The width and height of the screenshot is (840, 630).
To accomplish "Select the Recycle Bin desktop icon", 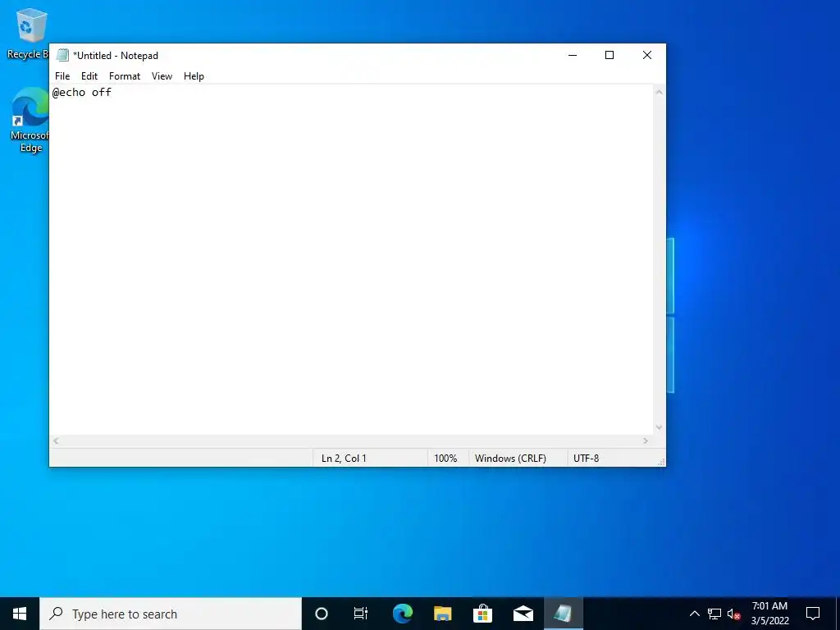I will click(28, 34).
